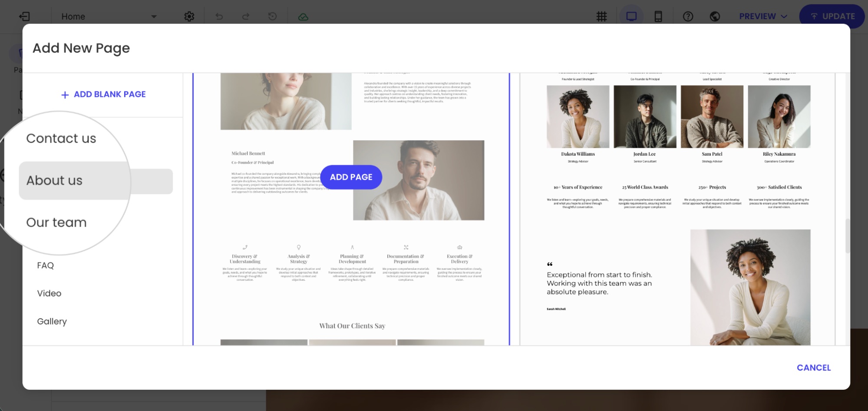Select the FAQ category

tap(46, 265)
